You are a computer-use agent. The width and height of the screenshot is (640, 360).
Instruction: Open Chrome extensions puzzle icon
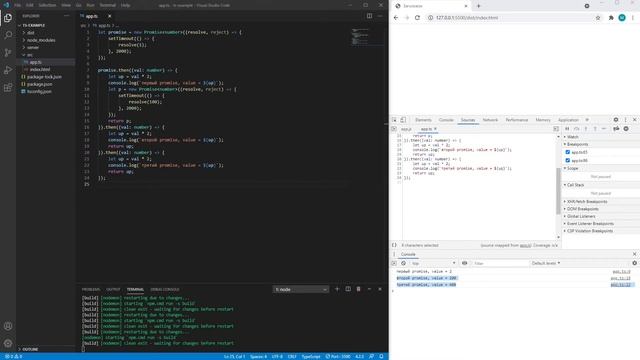[611, 18]
